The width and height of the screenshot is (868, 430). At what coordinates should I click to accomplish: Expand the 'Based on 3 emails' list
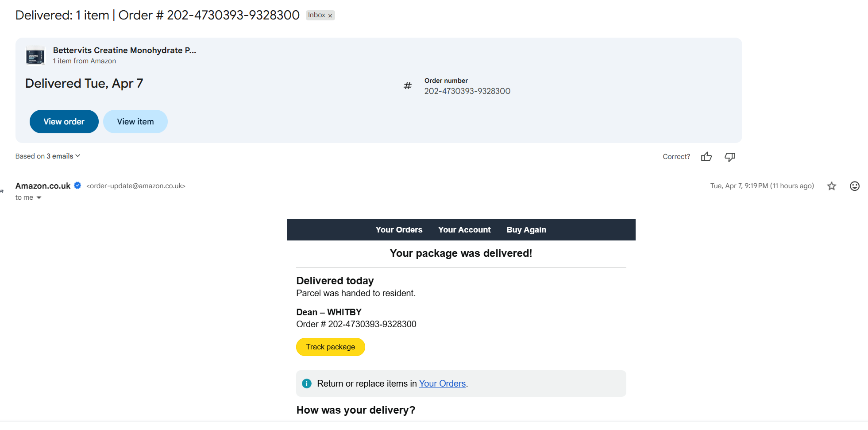[x=48, y=156]
